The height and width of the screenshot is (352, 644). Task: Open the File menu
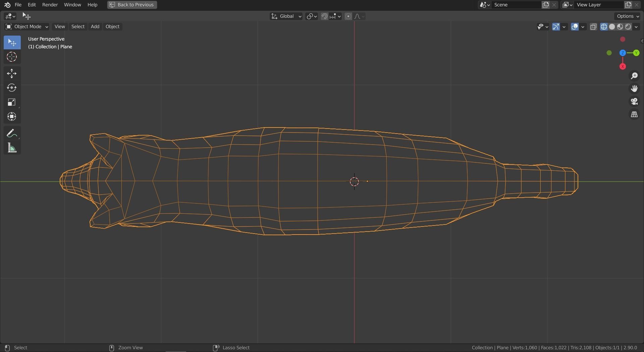(x=18, y=5)
